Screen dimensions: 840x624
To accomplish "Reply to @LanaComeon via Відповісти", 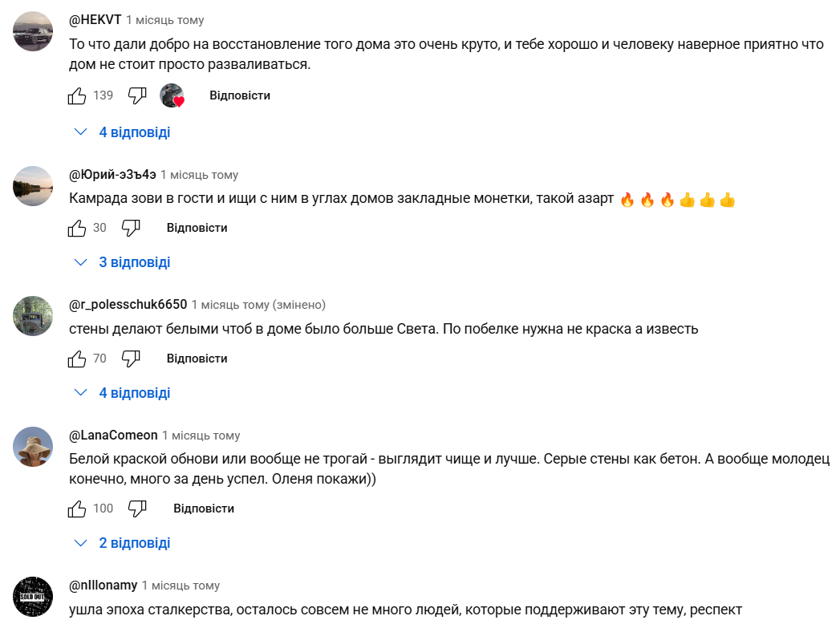I will tap(204, 509).
